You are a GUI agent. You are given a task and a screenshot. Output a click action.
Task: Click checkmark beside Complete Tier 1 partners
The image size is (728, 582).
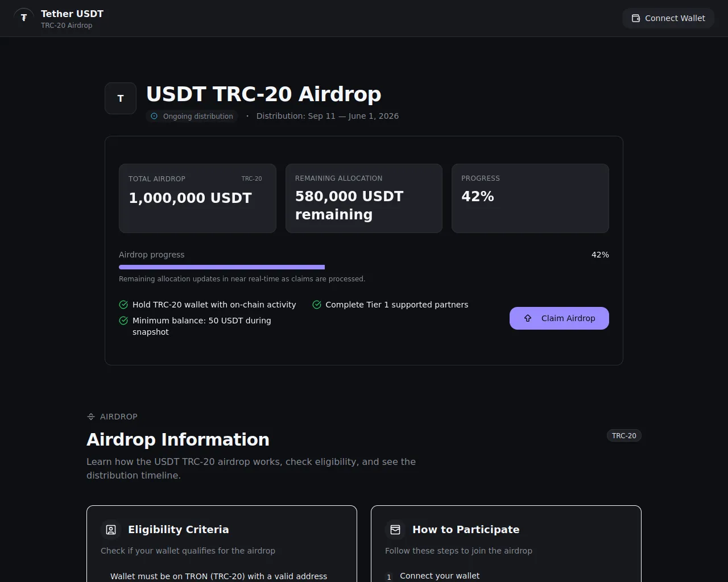click(x=317, y=305)
